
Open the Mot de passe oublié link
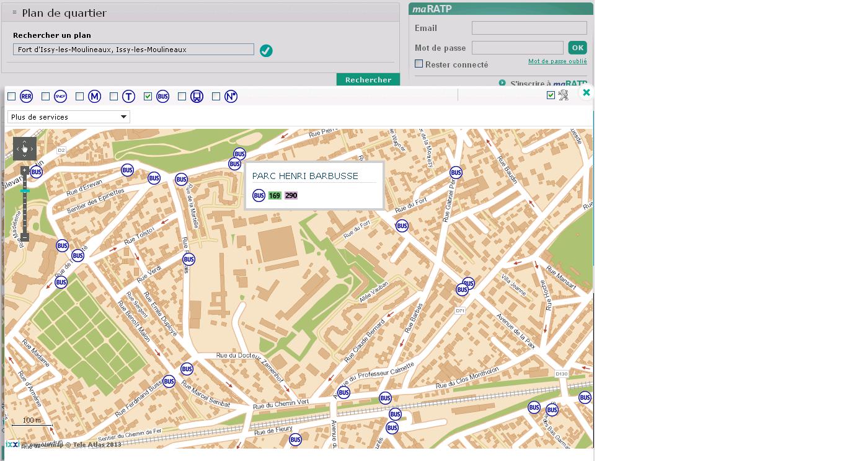(x=557, y=61)
